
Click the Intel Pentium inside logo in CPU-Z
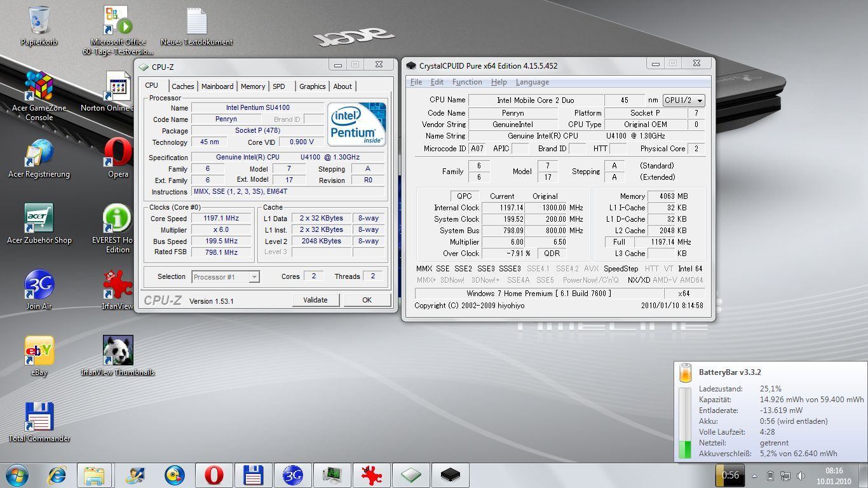(x=356, y=125)
